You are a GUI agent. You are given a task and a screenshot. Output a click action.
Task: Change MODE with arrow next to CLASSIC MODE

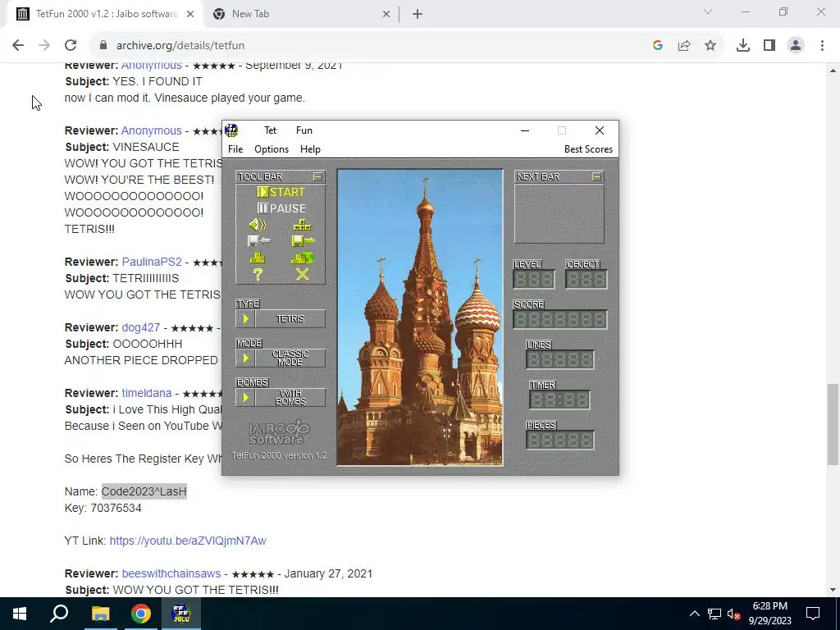click(x=246, y=358)
